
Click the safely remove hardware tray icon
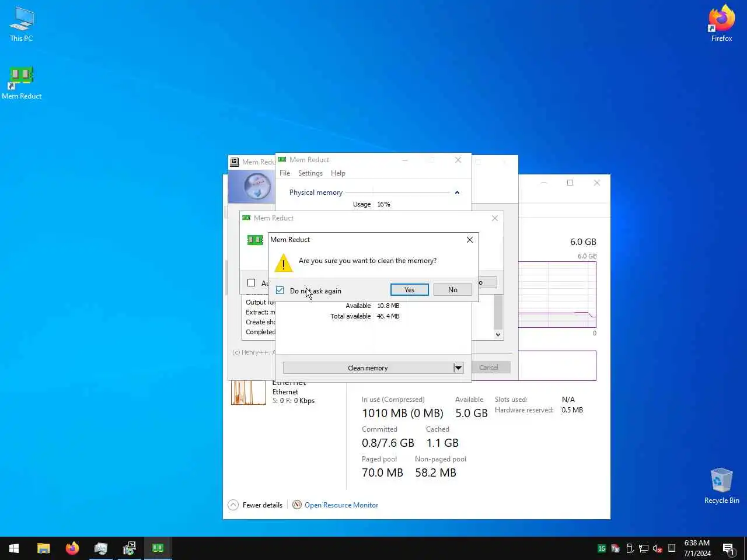pyautogui.click(x=630, y=548)
